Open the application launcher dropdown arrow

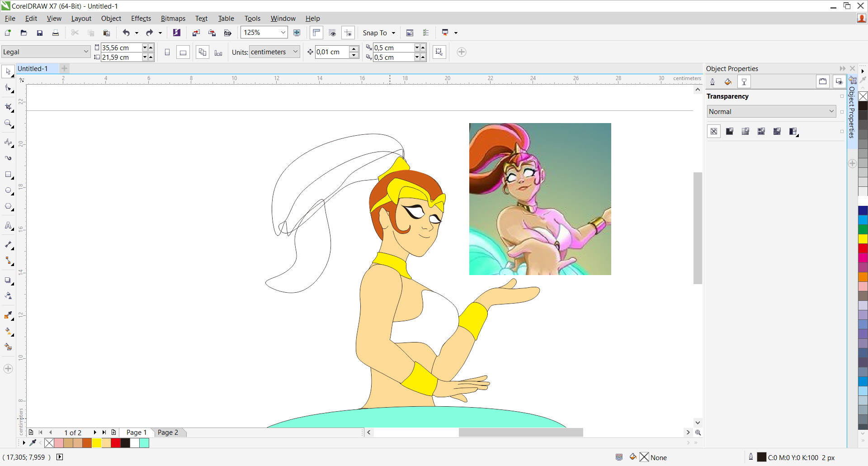(456, 33)
